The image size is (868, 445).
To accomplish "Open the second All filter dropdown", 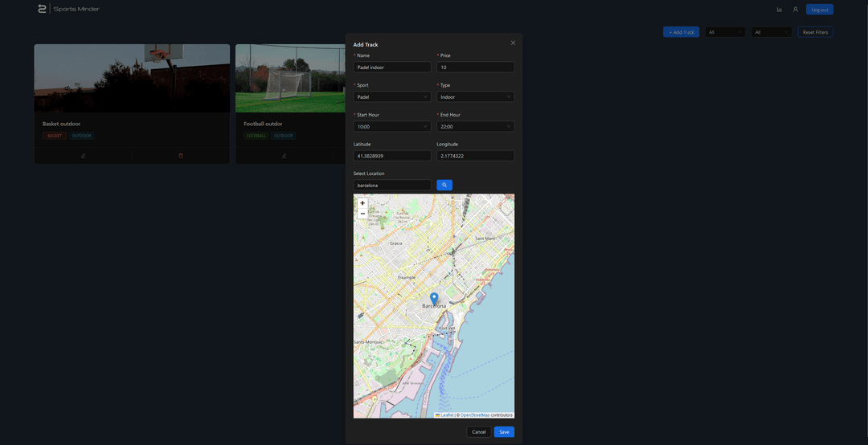I will (771, 32).
